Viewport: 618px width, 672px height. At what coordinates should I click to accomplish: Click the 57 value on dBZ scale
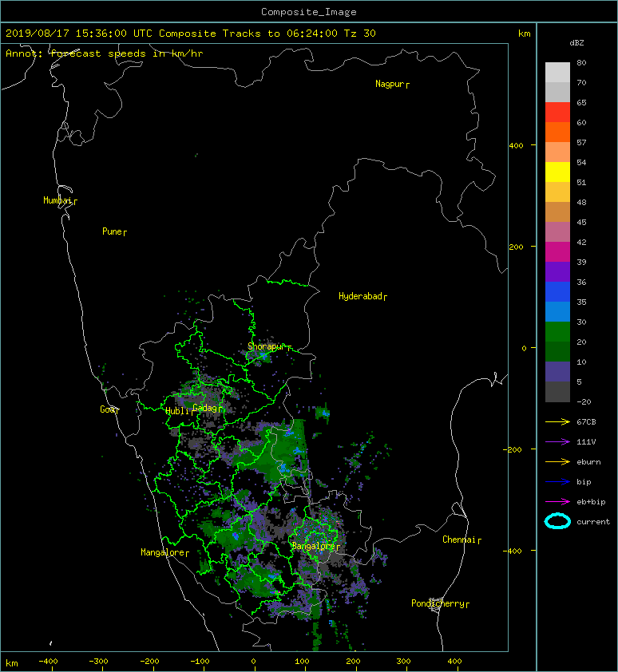click(581, 142)
